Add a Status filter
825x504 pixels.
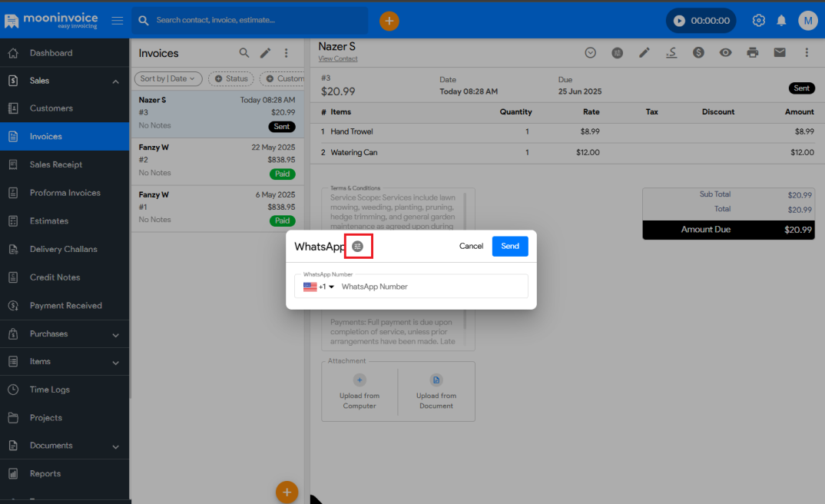[231, 79]
